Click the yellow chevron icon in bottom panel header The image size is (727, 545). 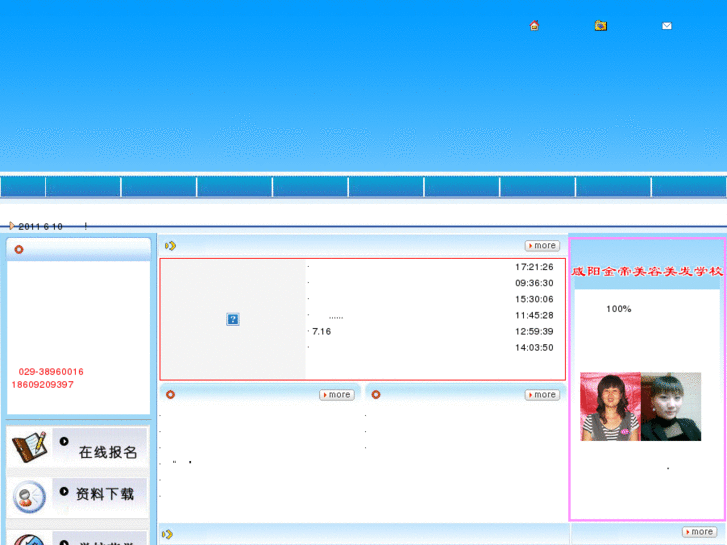click(167, 534)
